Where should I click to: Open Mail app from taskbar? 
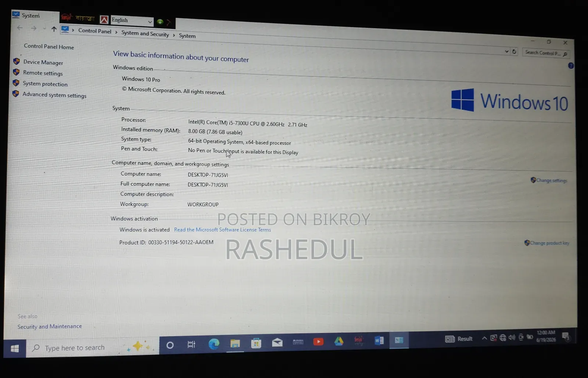(277, 342)
